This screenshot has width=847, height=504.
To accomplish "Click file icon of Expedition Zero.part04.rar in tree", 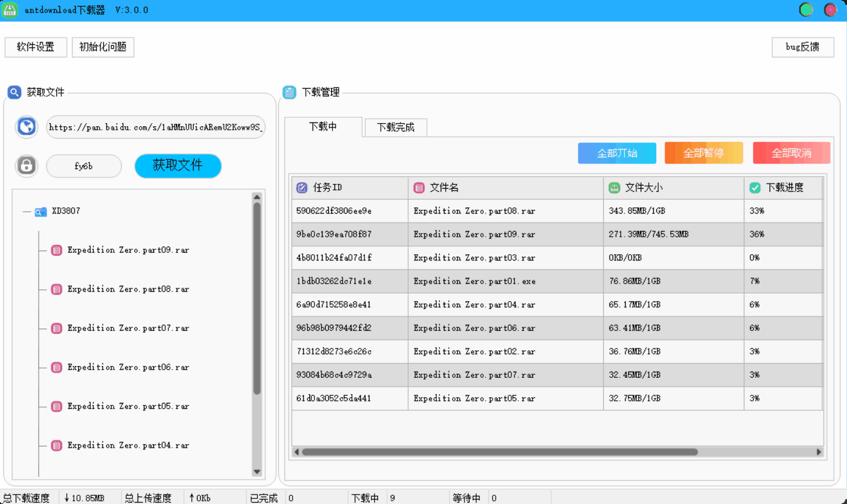I will pos(57,445).
